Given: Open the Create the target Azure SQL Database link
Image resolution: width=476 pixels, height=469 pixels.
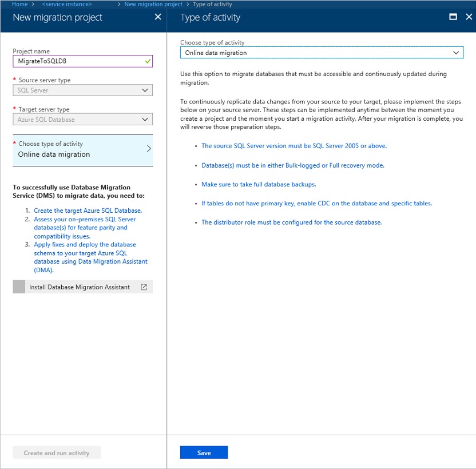Looking at the screenshot, I should tap(88, 210).
